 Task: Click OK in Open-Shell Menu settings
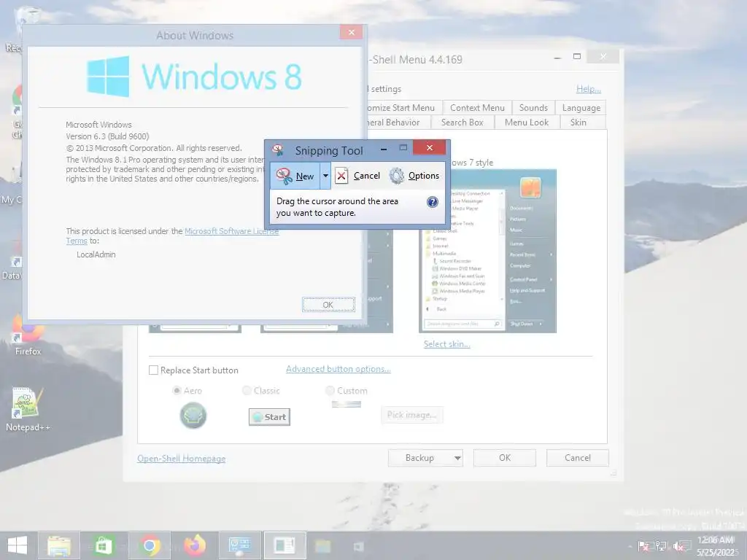(x=505, y=458)
